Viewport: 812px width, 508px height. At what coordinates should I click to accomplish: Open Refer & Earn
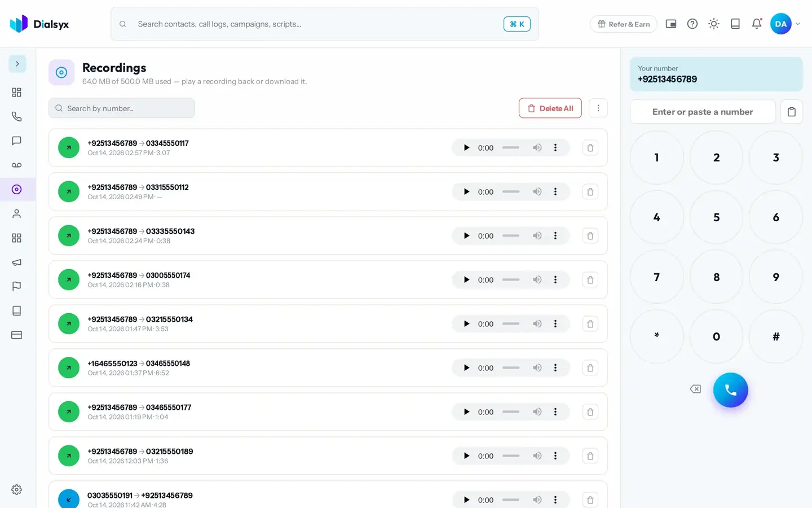click(x=624, y=24)
